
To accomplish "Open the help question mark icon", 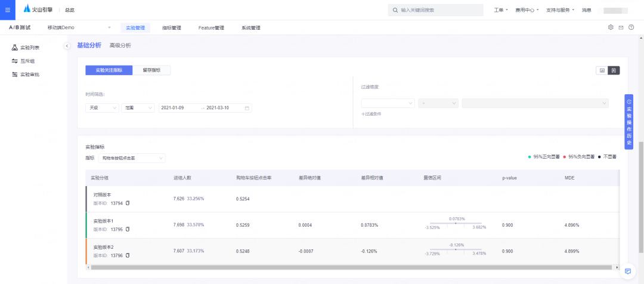I will [631, 27].
